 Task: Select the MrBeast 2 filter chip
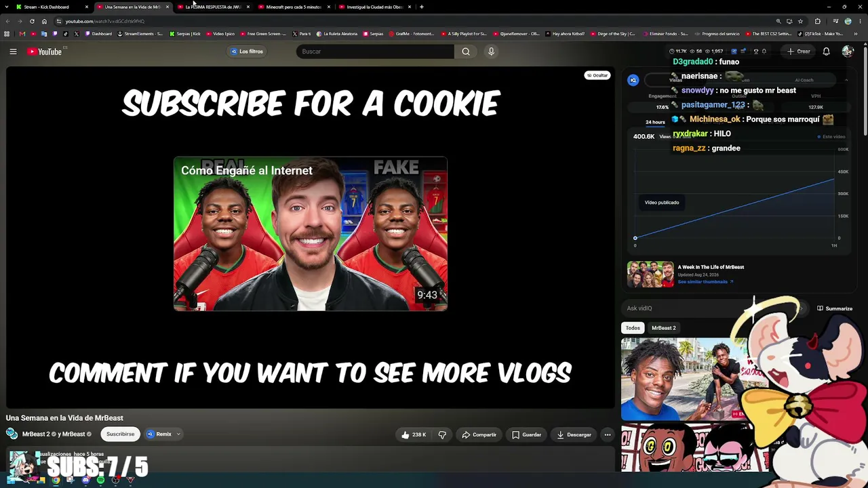(x=664, y=328)
